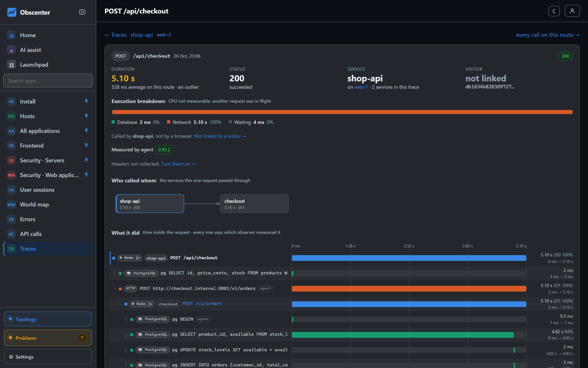Open the AC API calls icon

[11, 234]
